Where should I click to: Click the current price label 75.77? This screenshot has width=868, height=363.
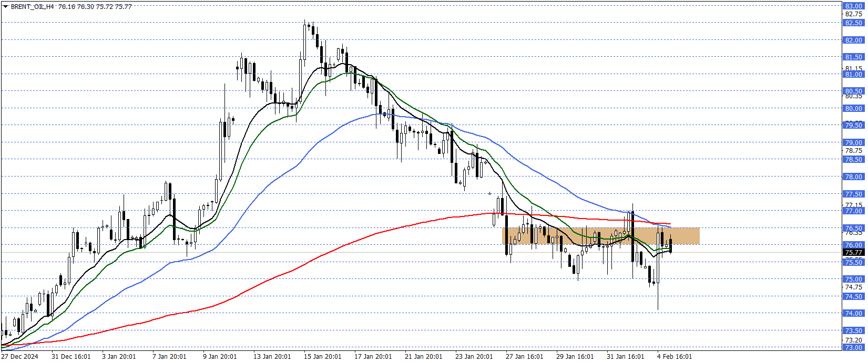(853, 253)
